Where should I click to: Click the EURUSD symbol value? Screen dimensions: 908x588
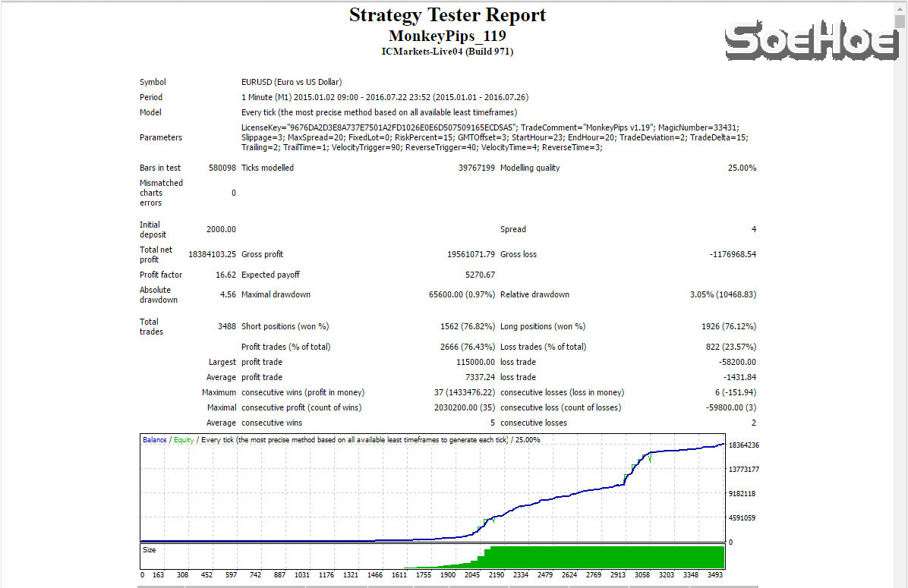[290, 82]
